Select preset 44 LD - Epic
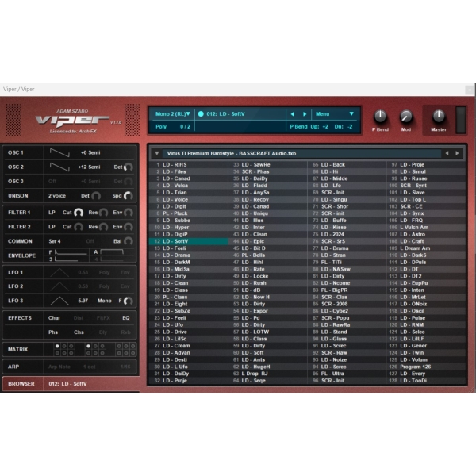Image resolution: width=476 pixels, height=476 pixels. click(267, 241)
